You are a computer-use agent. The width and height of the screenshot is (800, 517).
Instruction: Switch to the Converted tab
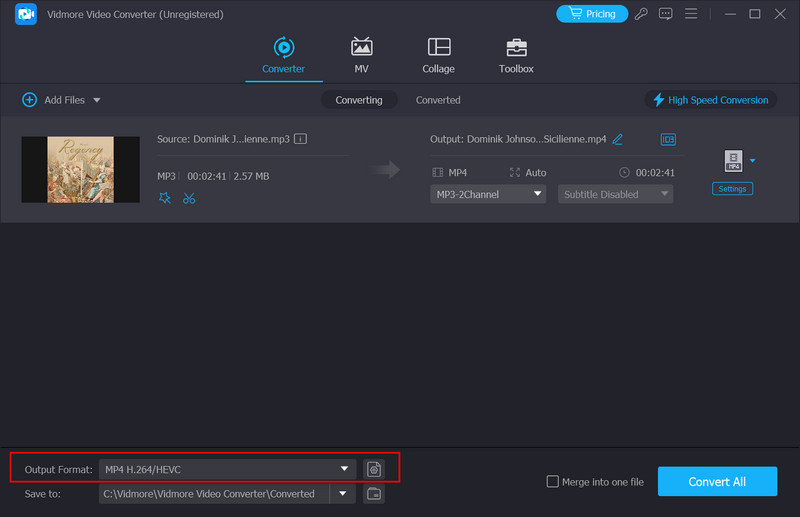click(438, 100)
